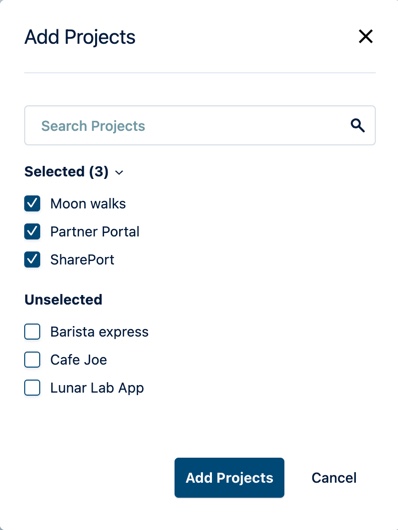The height and width of the screenshot is (530, 398).
Task: Check the Barista express checkbox
Action: 32,332
